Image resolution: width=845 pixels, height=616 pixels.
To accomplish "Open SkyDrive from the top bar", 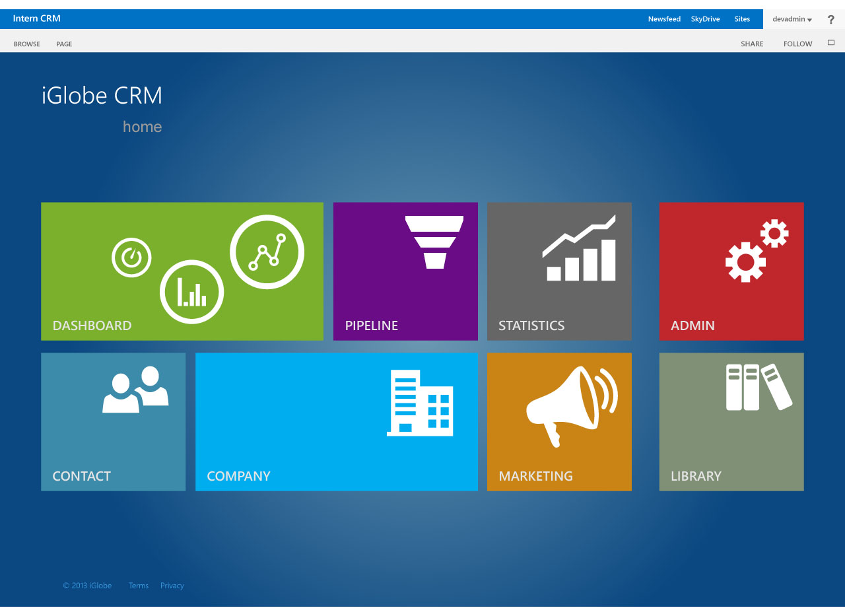I will (705, 19).
